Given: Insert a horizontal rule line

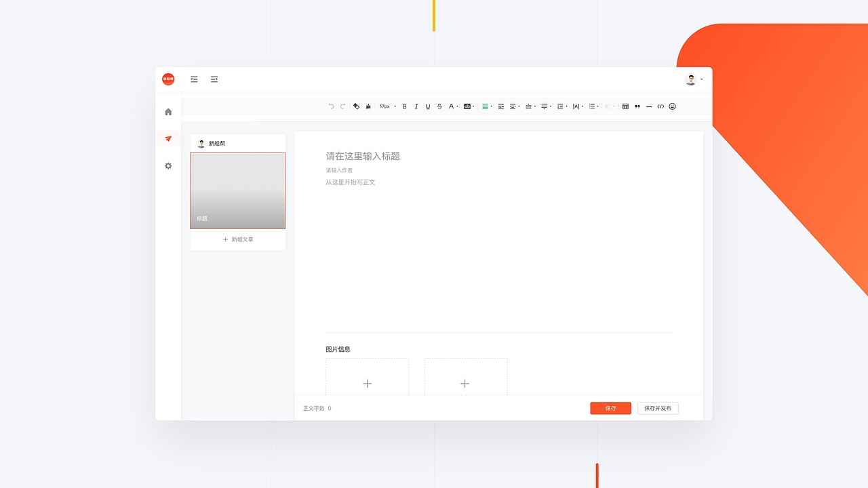Looking at the screenshot, I should [649, 106].
